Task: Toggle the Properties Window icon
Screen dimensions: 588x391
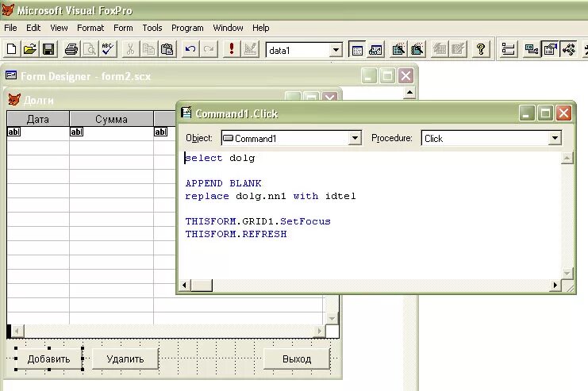Action: (x=550, y=49)
